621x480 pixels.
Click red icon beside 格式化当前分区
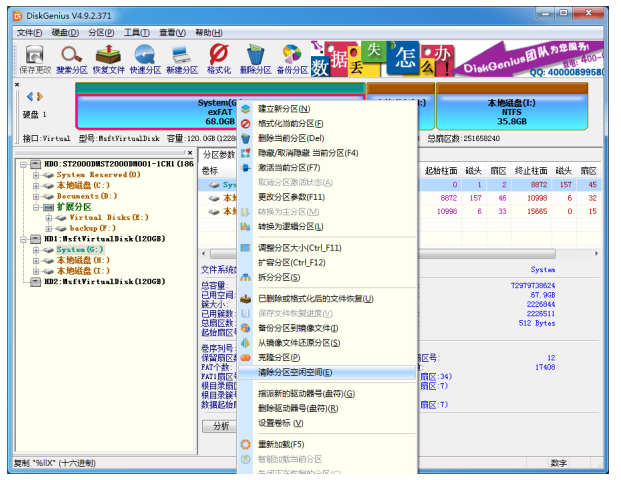click(246, 124)
